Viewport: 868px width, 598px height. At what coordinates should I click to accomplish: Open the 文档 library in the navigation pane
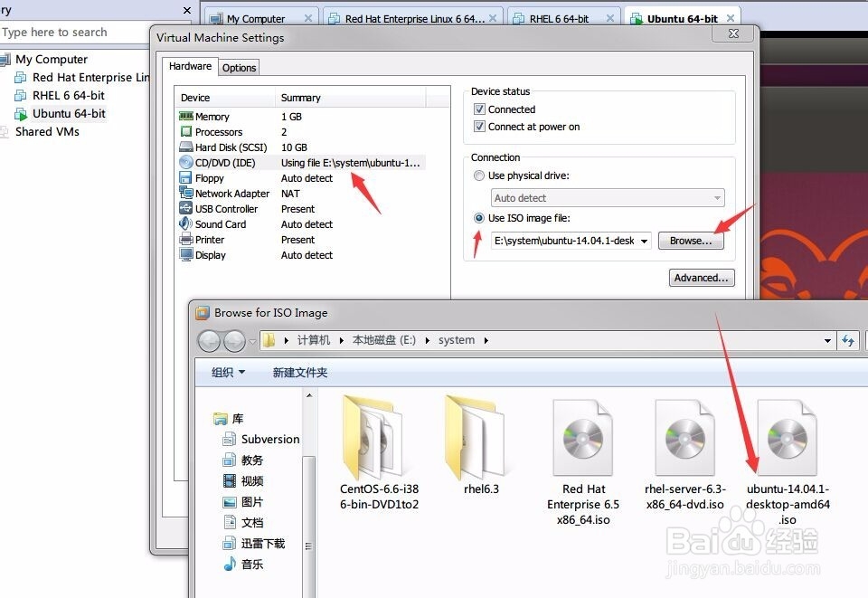(243, 522)
